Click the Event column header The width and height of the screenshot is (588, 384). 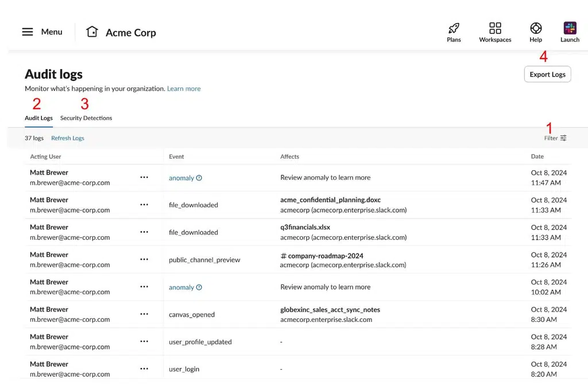click(176, 156)
